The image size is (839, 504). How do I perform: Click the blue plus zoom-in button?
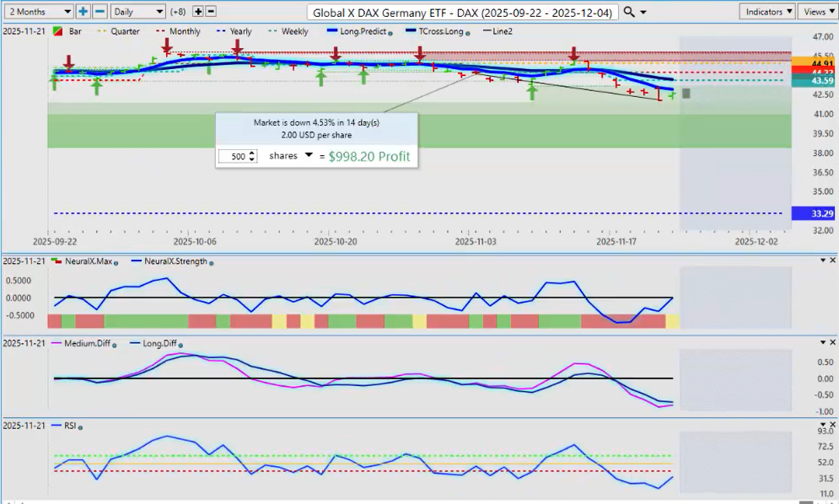[83, 12]
